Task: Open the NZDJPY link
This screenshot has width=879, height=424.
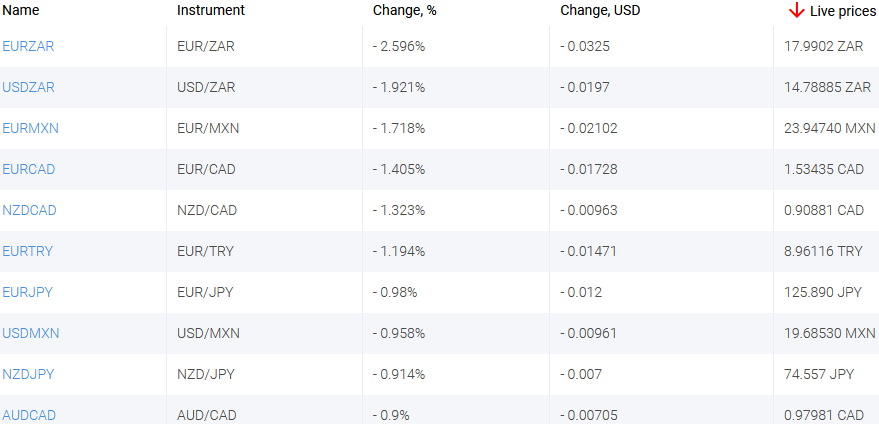Action: [x=28, y=374]
